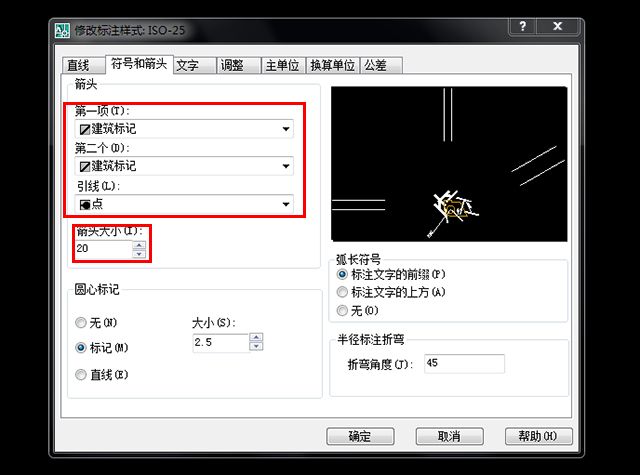Open the 第一项(T) arrowhead dropdown
The image size is (640, 475).
coord(184,129)
